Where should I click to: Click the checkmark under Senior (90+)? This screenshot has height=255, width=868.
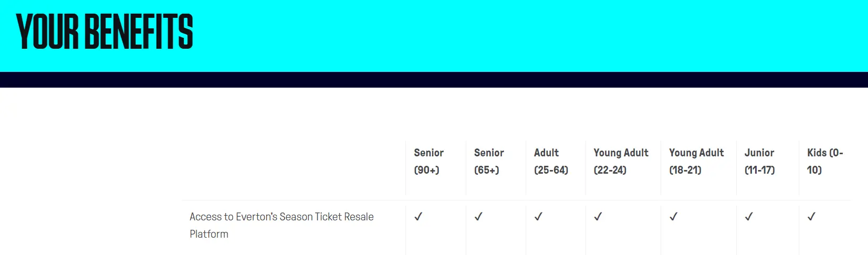pos(419,217)
